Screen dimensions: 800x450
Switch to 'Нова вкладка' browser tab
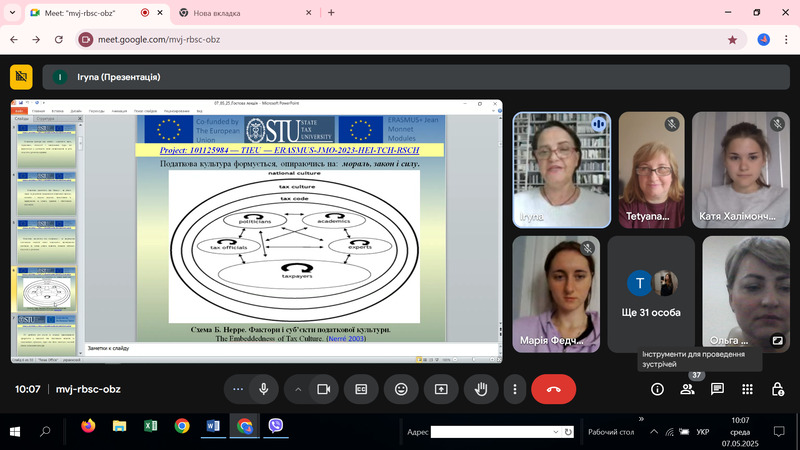tap(246, 13)
